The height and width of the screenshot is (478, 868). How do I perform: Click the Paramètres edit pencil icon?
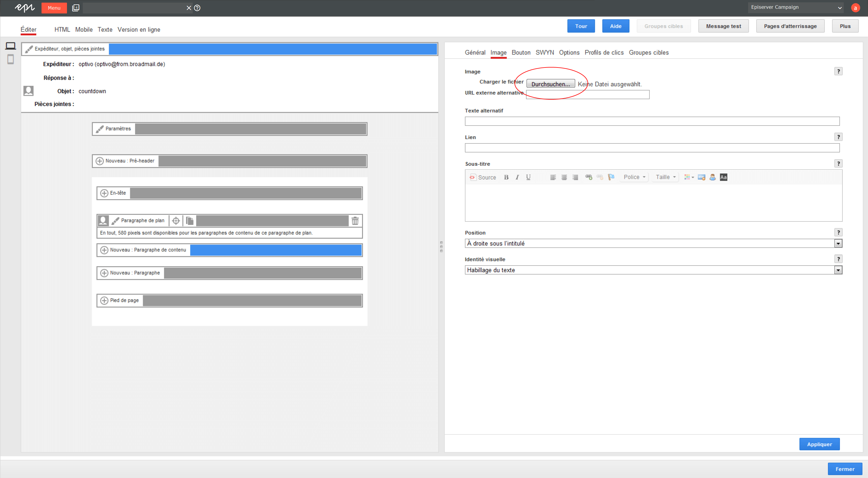[99, 129]
